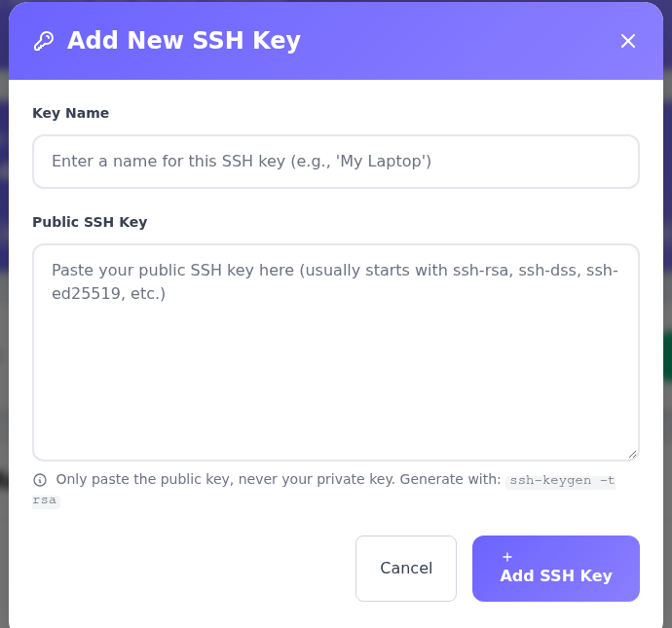Click the Key Name field label
Image resolution: width=672 pixels, height=628 pixels.
[x=71, y=113]
